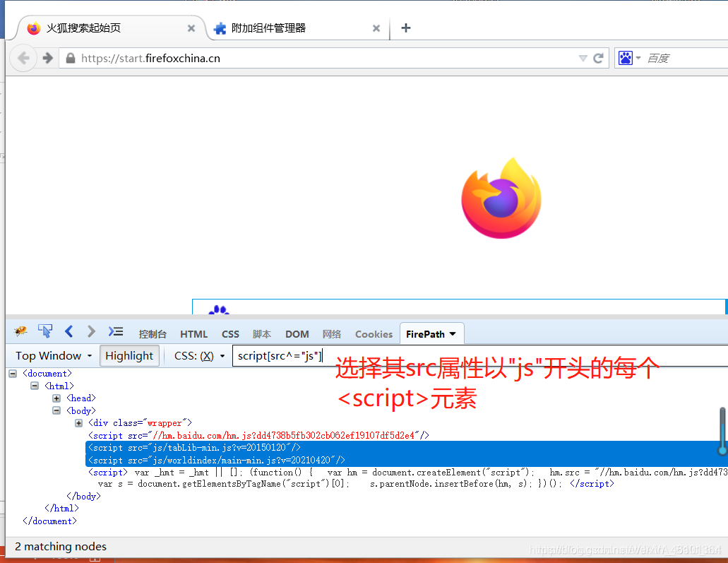Click the browser back arrow button
The image size is (728, 563).
tap(23, 58)
